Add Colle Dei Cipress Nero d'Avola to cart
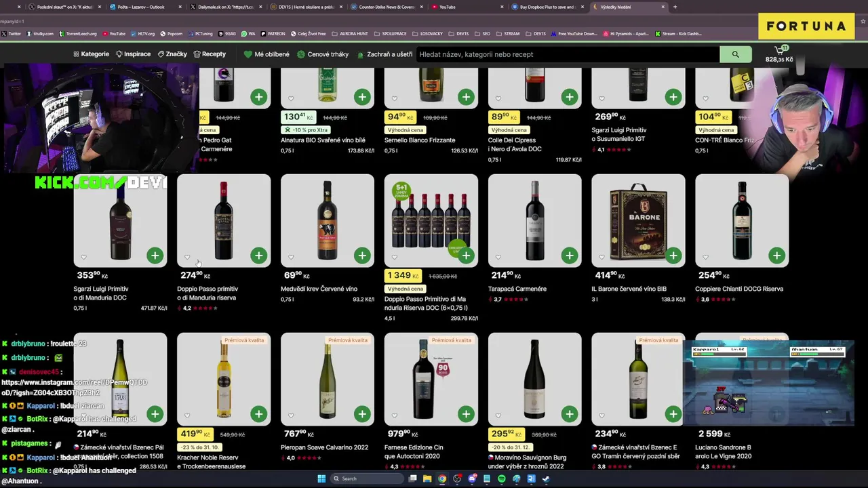 (570, 97)
